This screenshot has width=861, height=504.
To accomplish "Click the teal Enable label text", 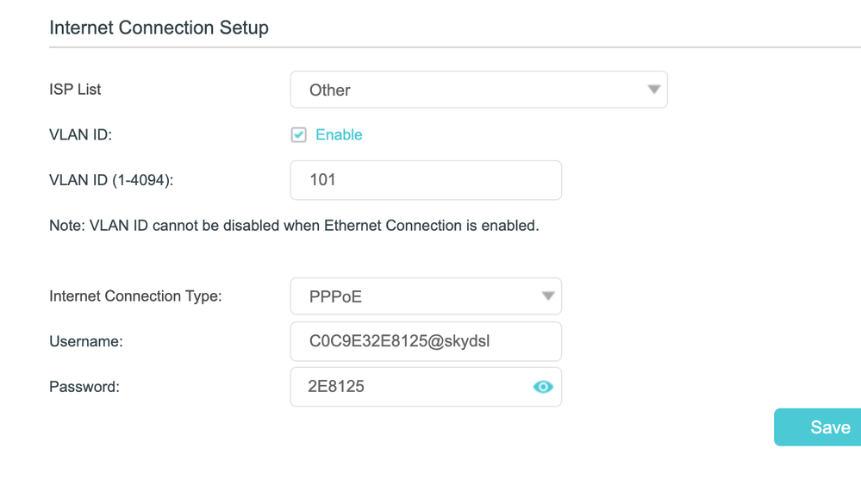I will 339,134.
